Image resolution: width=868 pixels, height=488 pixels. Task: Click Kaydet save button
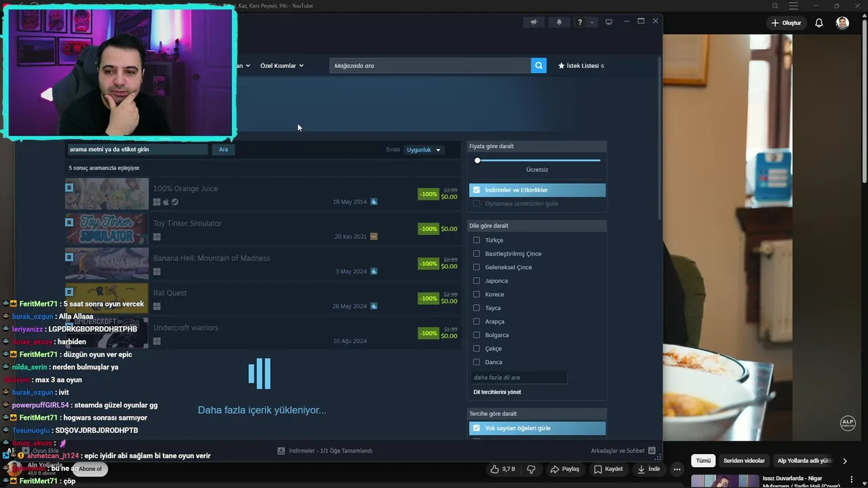(x=608, y=469)
